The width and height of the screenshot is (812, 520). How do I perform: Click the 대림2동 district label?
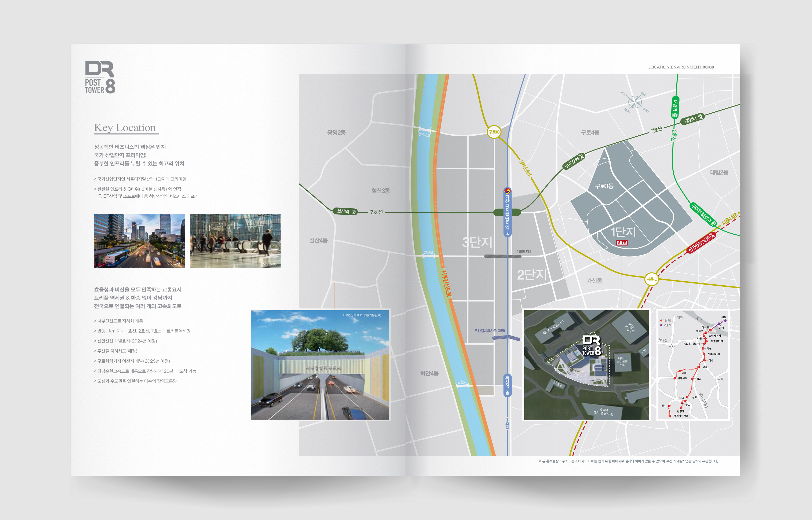pos(719,172)
